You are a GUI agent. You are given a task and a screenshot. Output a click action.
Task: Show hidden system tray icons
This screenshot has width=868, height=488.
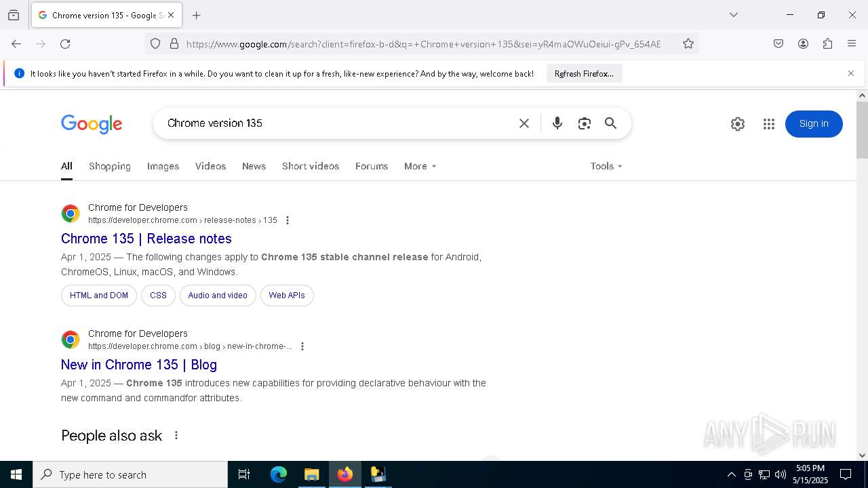[731, 474]
